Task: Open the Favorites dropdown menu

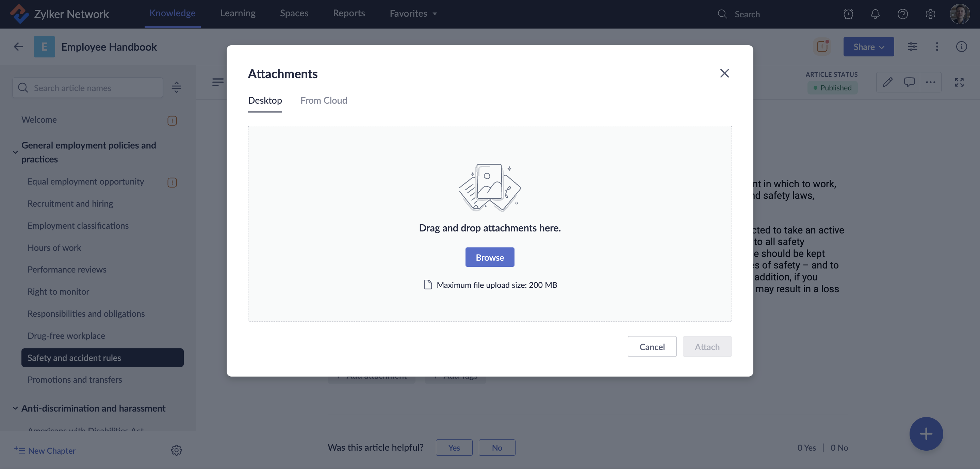Action: click(413, 14)
